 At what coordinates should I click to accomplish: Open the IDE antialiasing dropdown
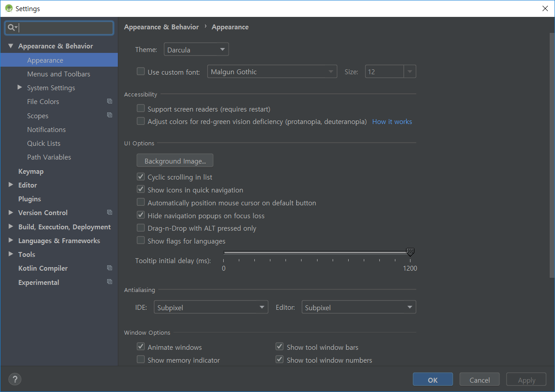point(211,307)
